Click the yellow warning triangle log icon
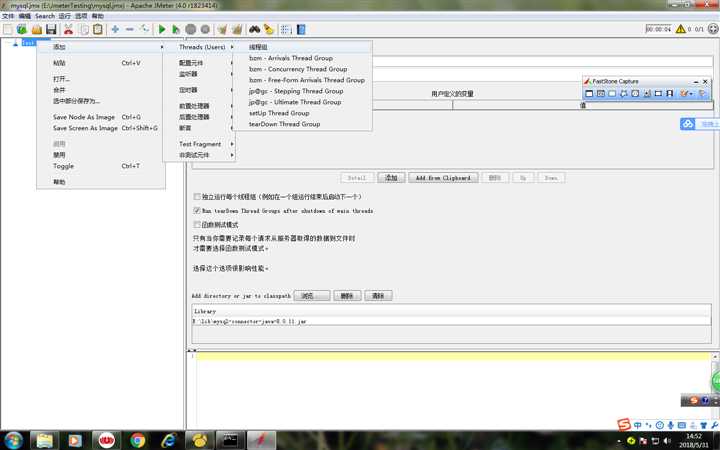Image resolution: width=720 pixels, height=450 pixels. pyautogui.click(x=681, y=29)
